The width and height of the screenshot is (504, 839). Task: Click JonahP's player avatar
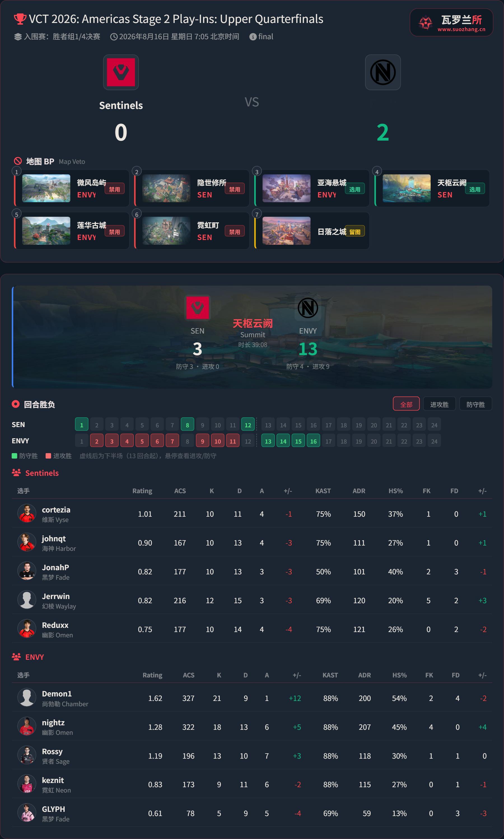pyautogui.click(x=27, y=571)
